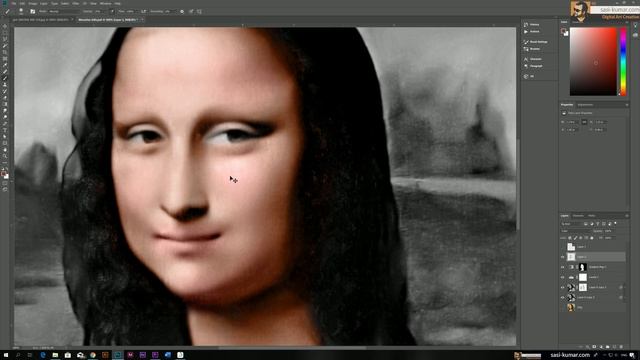Image resolution: width=640 pixels, height=360 pixels.
Task: Open the Properties panel options menu
Action: pyautogui.click(x=627, y=105)
